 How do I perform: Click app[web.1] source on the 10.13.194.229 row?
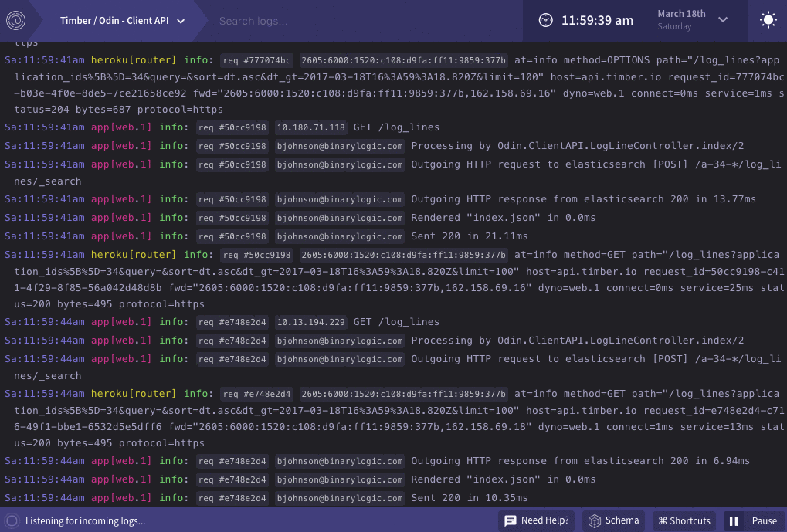tap(121, 322)
